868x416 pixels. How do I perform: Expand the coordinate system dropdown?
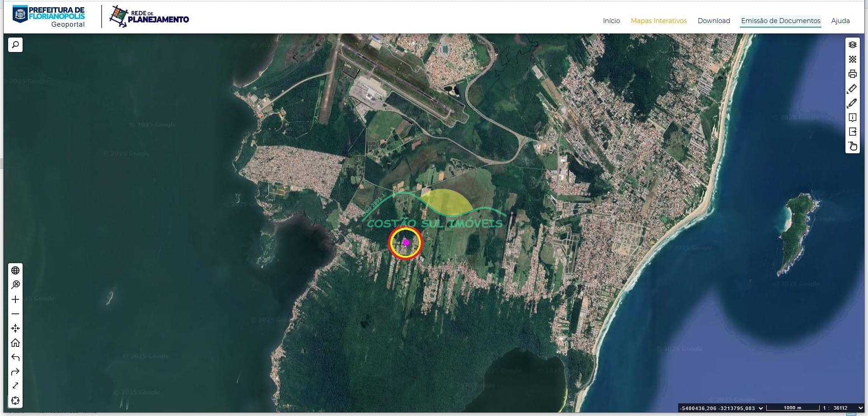pos(760,408)
